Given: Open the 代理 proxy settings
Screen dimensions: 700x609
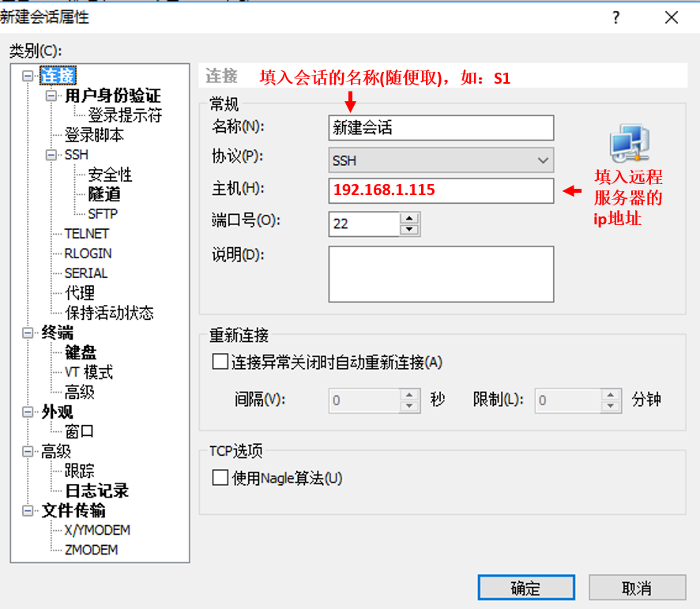Looking at the screenshot, I should point(79,292).
